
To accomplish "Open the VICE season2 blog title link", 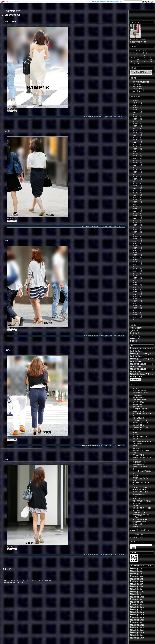I will coord(11,15).
